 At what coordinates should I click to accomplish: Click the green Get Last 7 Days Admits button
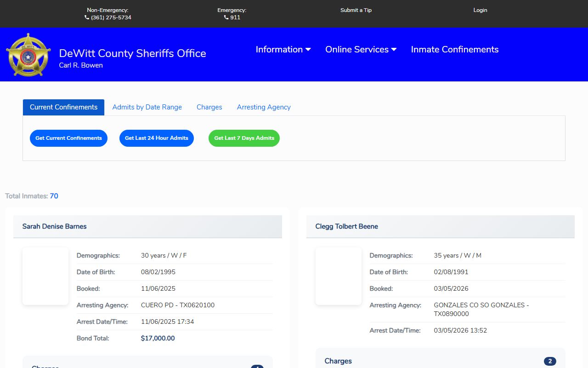244,138
